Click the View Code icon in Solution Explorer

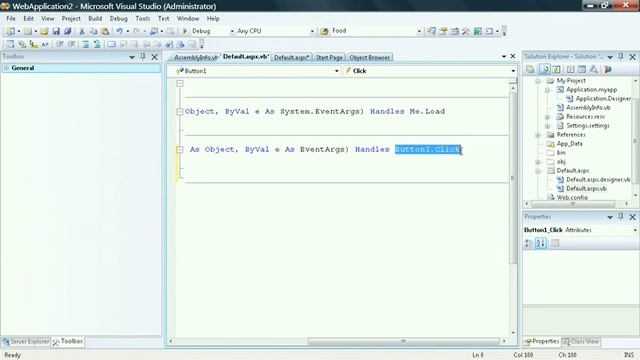tap(570, 69)
